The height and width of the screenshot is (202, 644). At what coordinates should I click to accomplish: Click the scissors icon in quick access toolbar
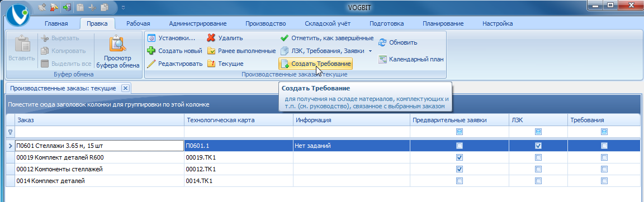(x=92, y=7)
